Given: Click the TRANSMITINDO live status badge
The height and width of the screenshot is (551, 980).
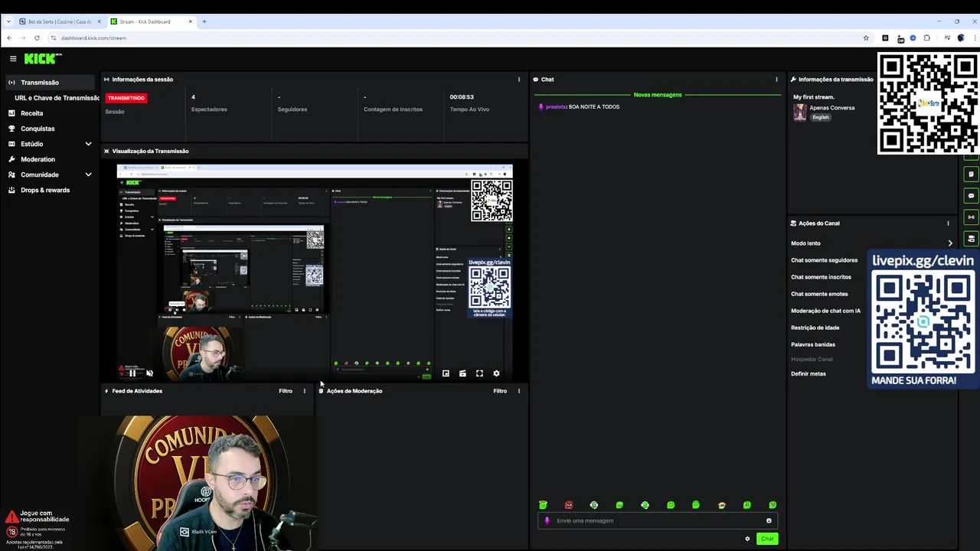Looking at the screenshot, I should coord(126,98).
